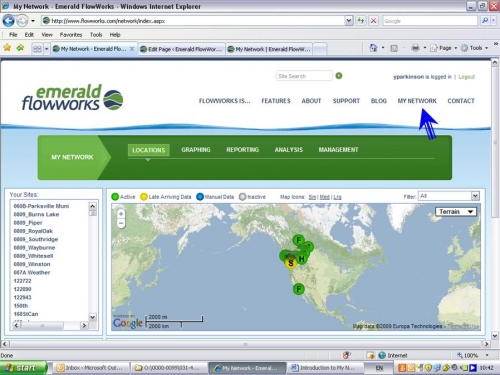Open the Tools menu in menu bar
Image resolution: width=500 pixels, height=375 pixels.
(x=96, y=35)
